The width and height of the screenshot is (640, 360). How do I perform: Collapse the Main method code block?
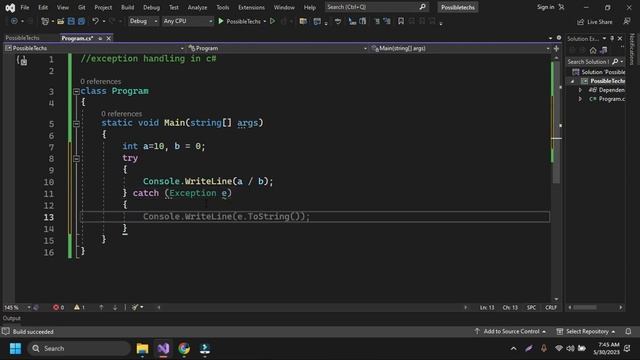[x=76, y=123]
